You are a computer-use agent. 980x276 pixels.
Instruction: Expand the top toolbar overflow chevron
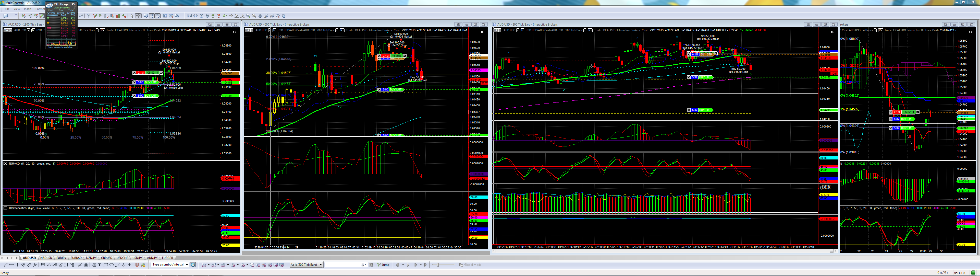pyautogui.click(x=16, y=15)
